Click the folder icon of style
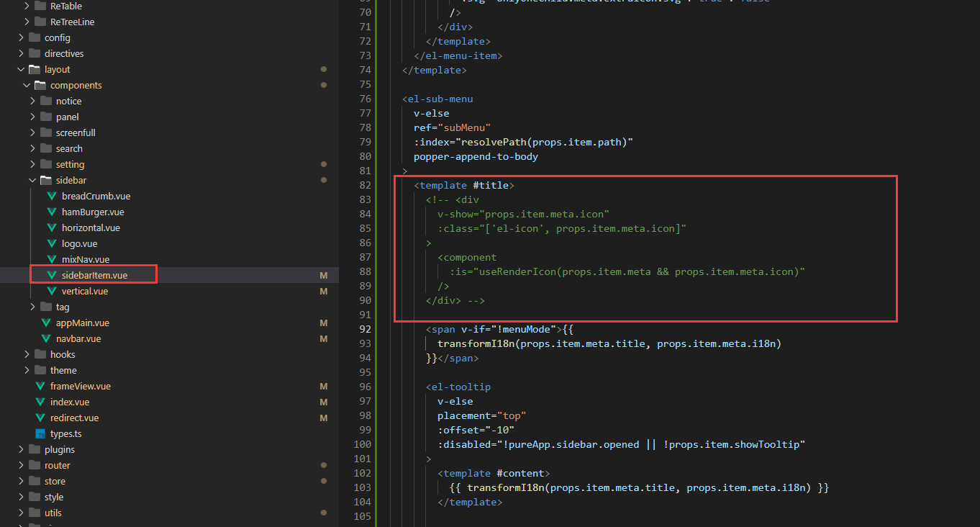The image size is (980, 527). [x=34, y=497]
